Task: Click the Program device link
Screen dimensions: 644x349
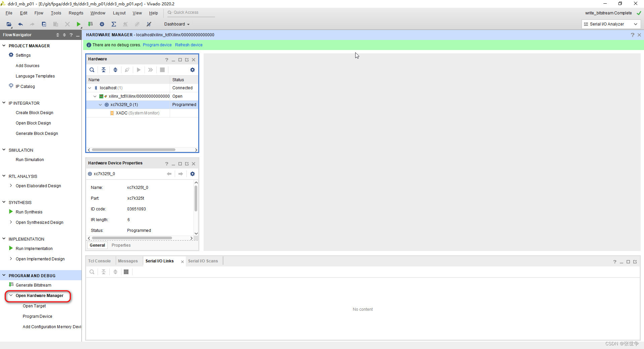Action: pyautogui.click(x=157, y=45)
